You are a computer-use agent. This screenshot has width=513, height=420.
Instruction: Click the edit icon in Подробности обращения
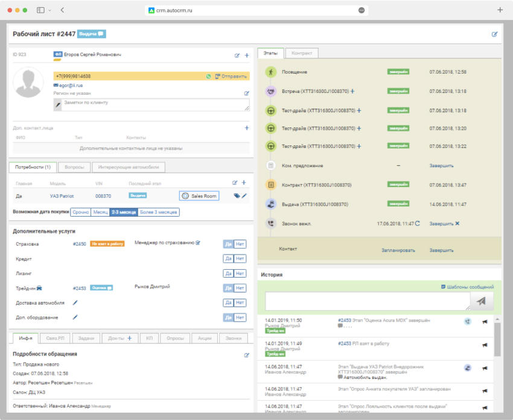point(246,355)
